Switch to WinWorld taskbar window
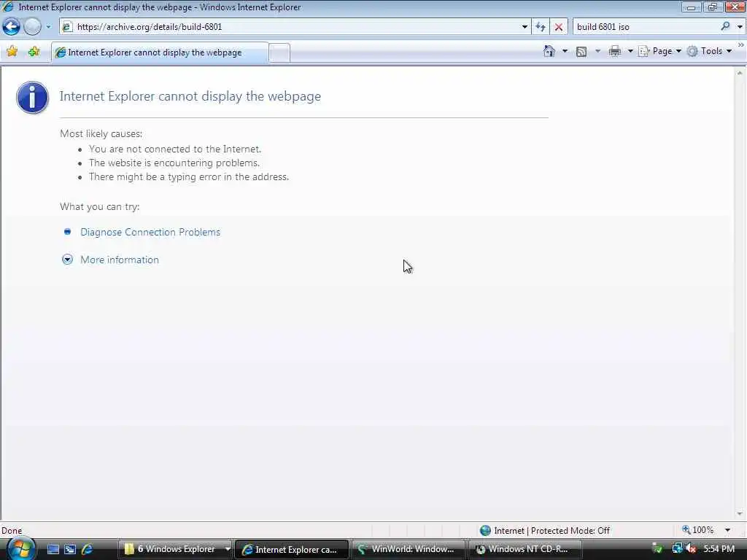Viewport: 747px width, 560px height. [408, 549]
